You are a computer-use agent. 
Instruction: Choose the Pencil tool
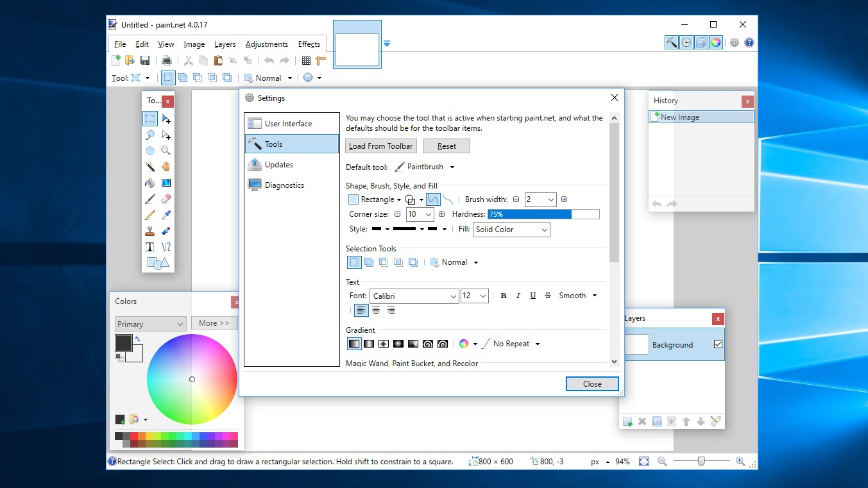point(149,215)
